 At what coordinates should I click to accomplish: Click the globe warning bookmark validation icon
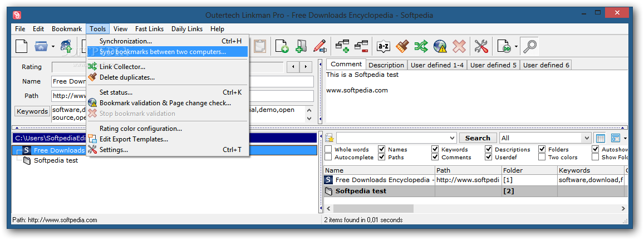coord(440,46)
